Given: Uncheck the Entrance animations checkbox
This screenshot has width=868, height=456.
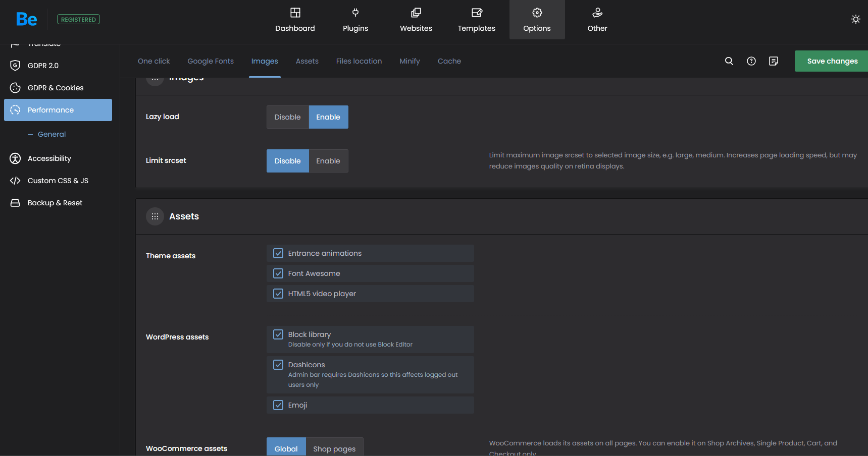Looking at the screenshot, I should click(x=278, y=253).
